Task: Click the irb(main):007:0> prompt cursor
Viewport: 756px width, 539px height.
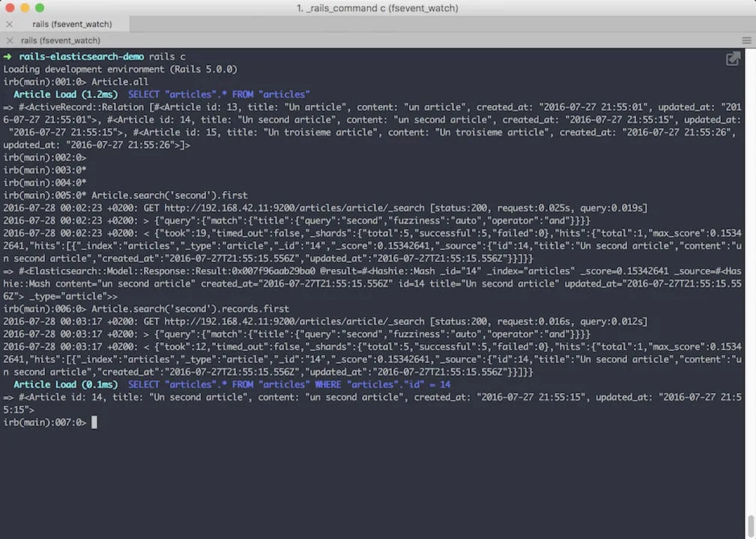Action: coord(94,422)
